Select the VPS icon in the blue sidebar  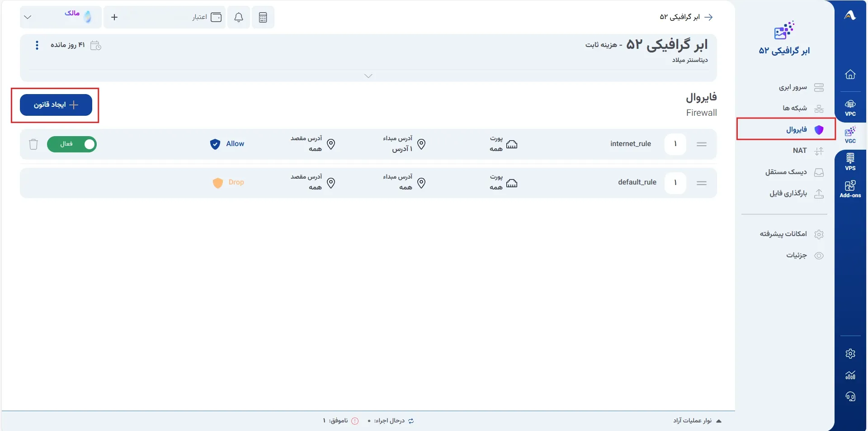(850, 162)
